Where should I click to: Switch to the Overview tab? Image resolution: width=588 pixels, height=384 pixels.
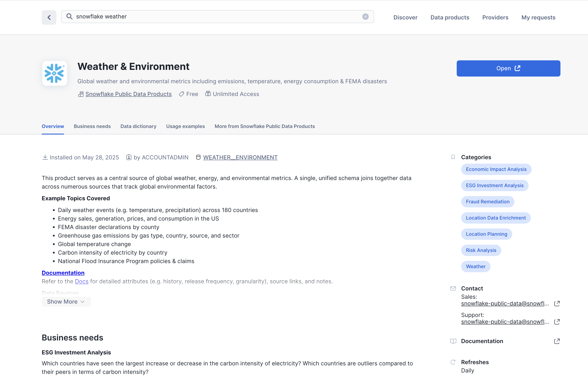[x=53, y=126]
